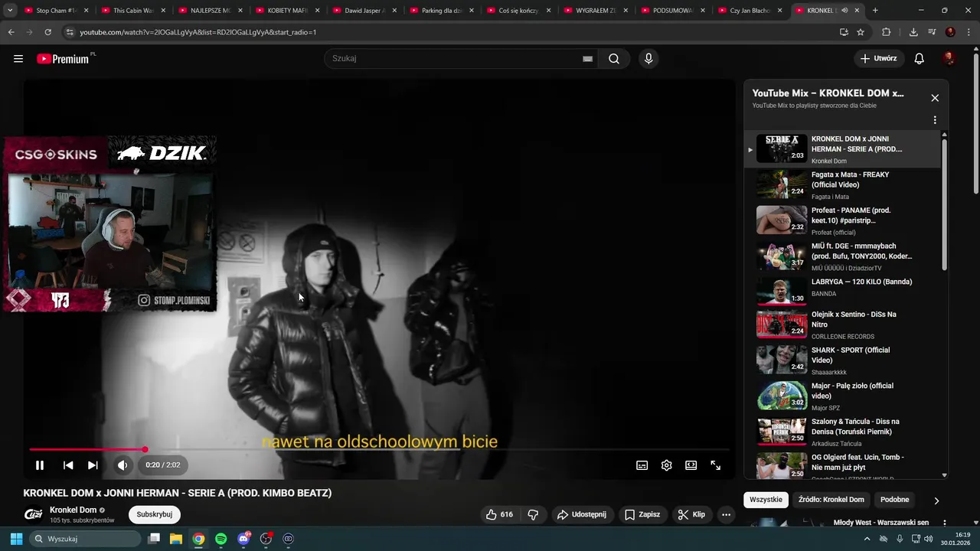Go to YouTube Premium home logo

[64, 59]
